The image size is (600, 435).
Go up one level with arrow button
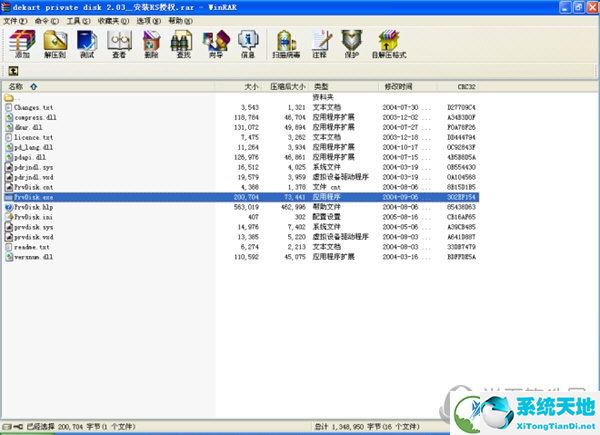13,71
